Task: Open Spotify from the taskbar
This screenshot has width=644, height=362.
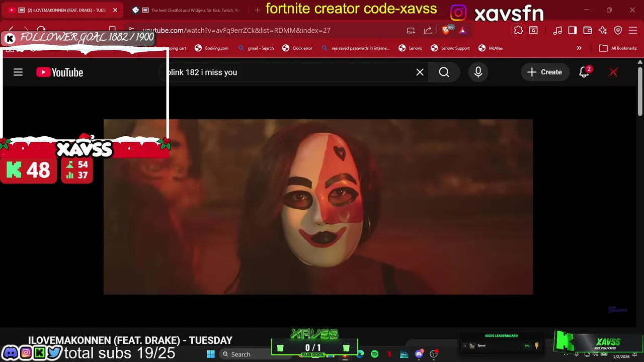Action: pos(374,354)
